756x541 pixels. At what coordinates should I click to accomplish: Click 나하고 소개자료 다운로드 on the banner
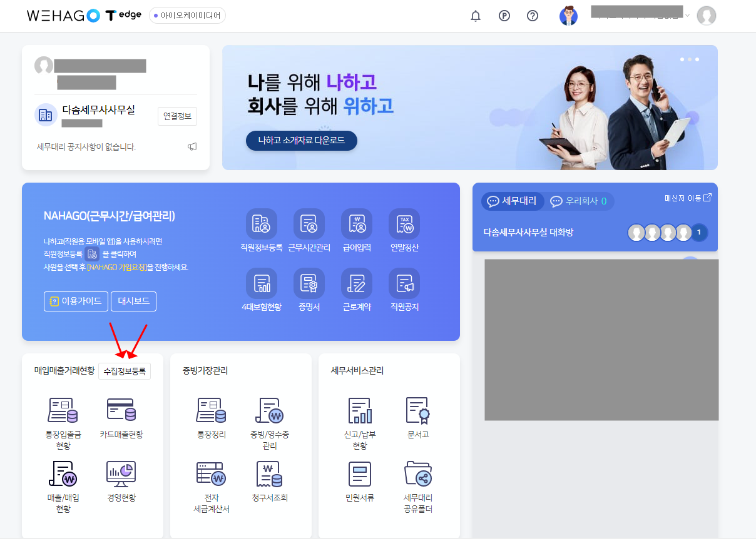(x=301, y=140)
